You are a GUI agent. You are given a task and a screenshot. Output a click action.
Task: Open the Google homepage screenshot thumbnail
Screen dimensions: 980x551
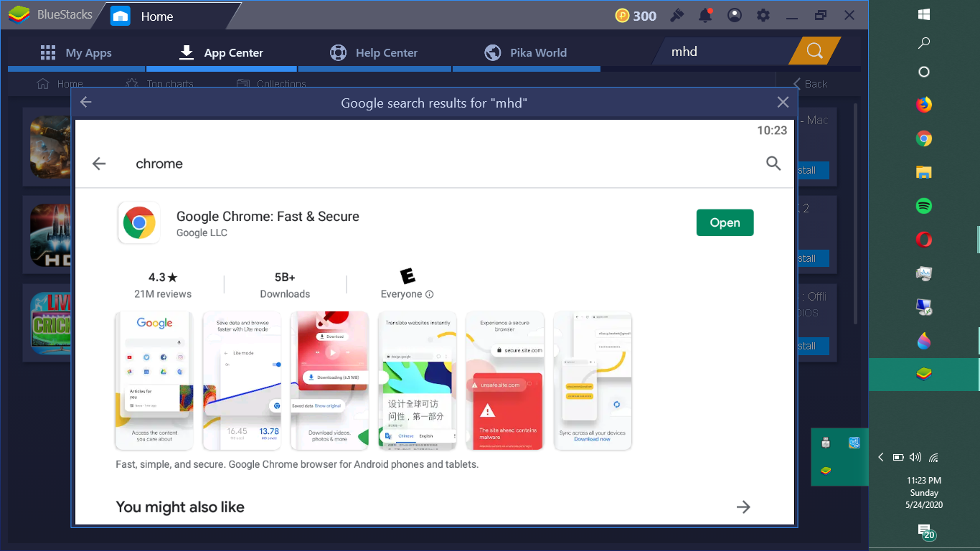coord(154,380)
